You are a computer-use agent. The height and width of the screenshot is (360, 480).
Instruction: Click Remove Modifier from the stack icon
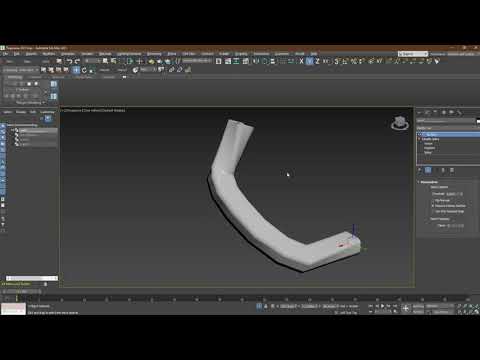[x=444, y=170]
